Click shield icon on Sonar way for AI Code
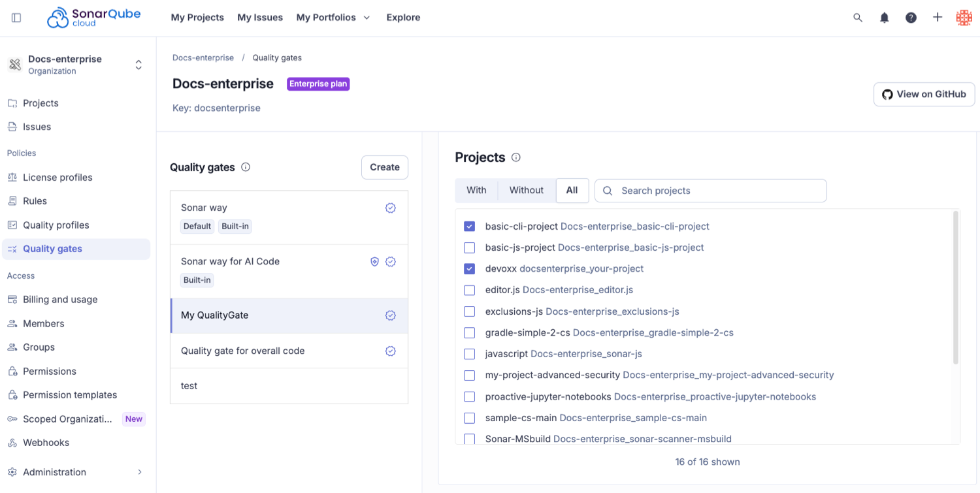 point(374,261)
